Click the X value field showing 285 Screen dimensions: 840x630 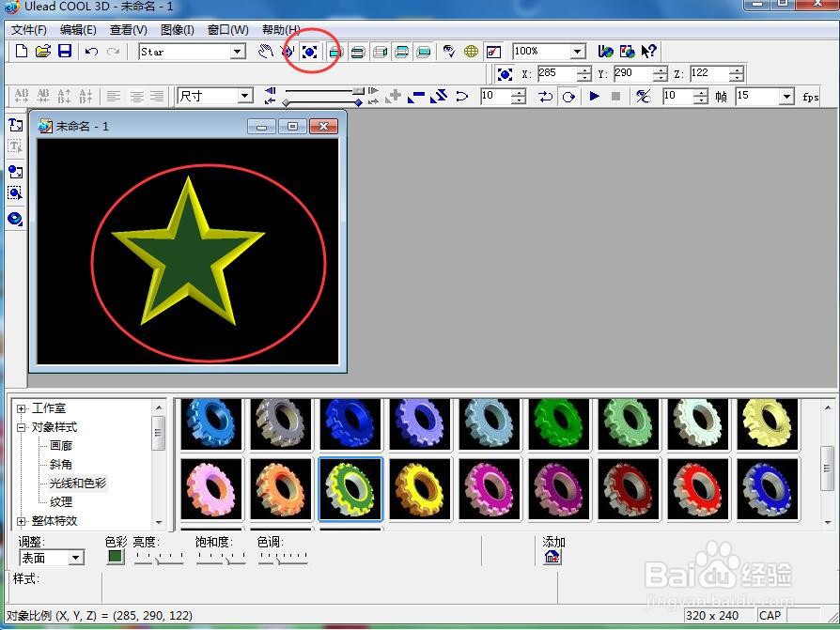pos(556,73)
